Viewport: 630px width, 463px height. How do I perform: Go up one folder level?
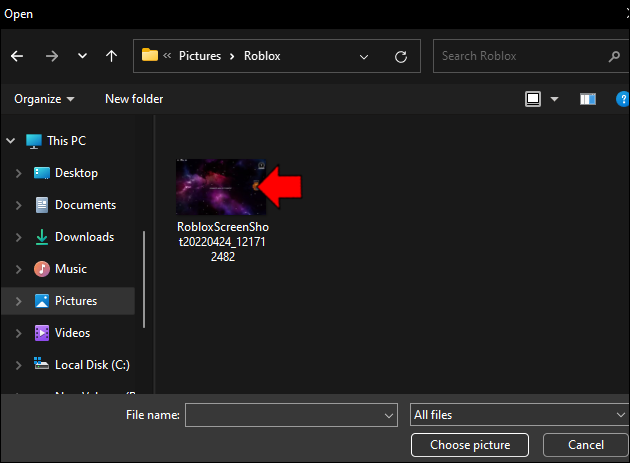click(111, 56)
